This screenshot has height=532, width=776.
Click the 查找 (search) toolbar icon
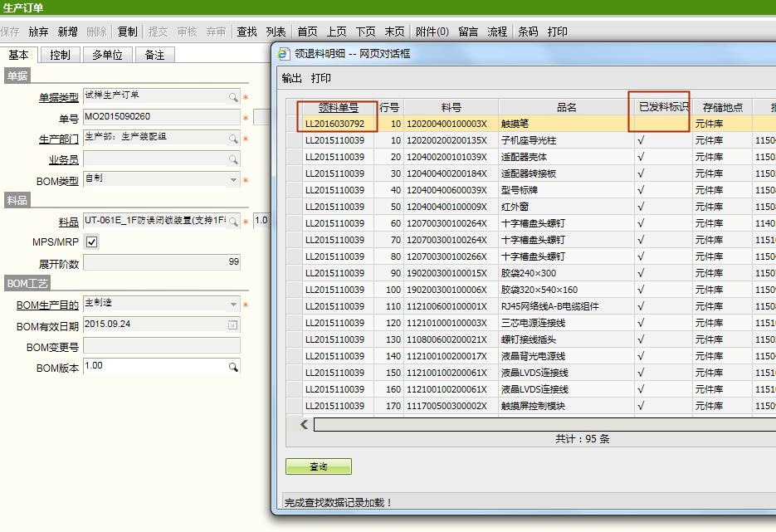(x=246, y=32)
